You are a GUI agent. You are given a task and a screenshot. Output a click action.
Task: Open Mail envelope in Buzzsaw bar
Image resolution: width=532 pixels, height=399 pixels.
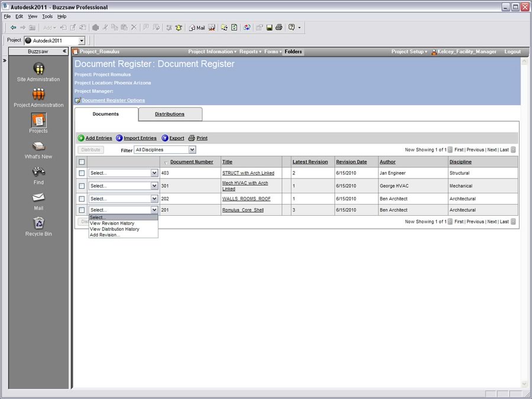pos(38,201)
